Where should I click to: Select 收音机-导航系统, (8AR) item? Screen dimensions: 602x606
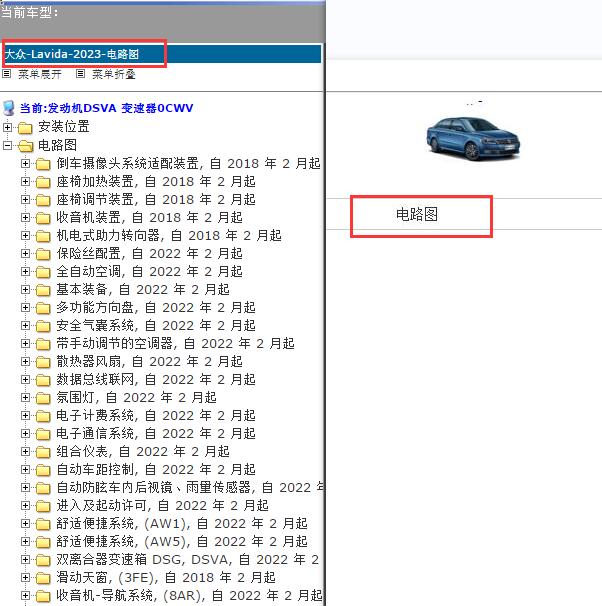coord(189,595)
